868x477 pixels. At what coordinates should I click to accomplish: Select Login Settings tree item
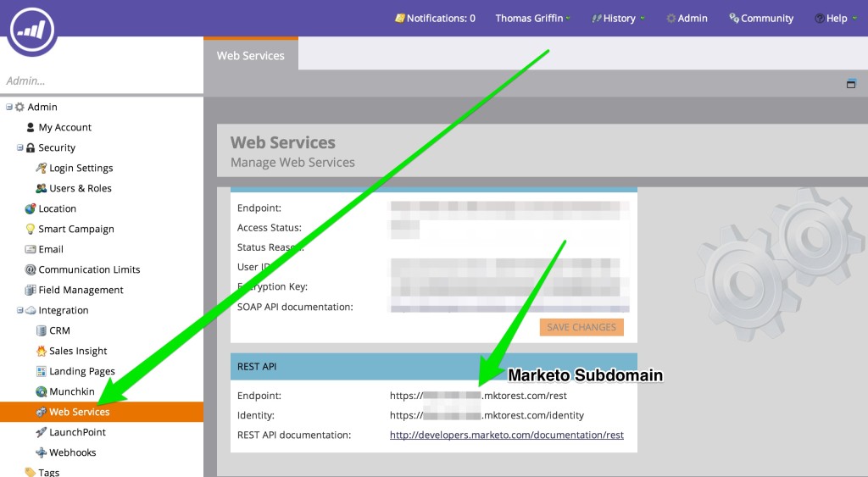(x=81, y=168)
